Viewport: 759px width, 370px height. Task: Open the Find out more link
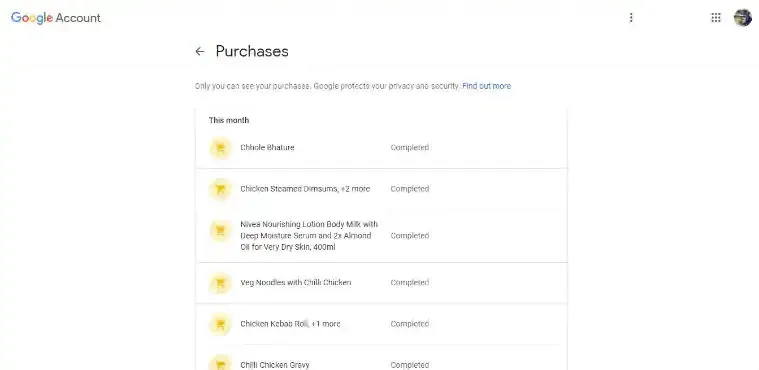click(486, 86)
